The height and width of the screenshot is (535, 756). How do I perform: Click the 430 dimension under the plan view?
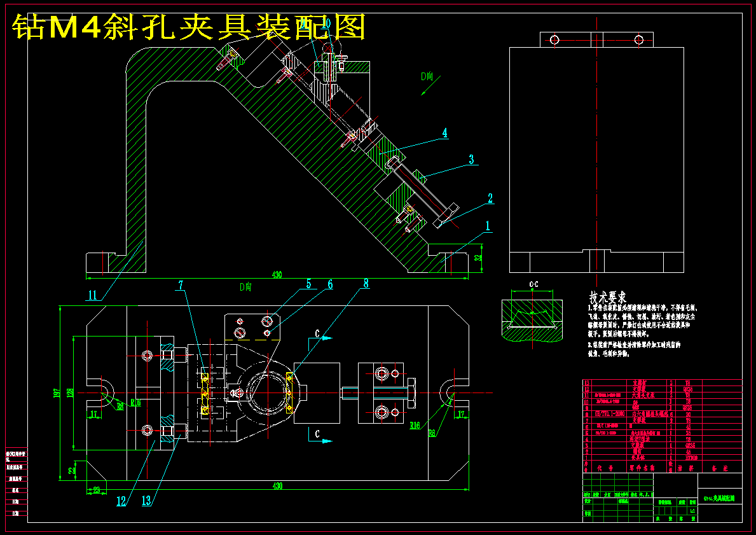point(277,486)
